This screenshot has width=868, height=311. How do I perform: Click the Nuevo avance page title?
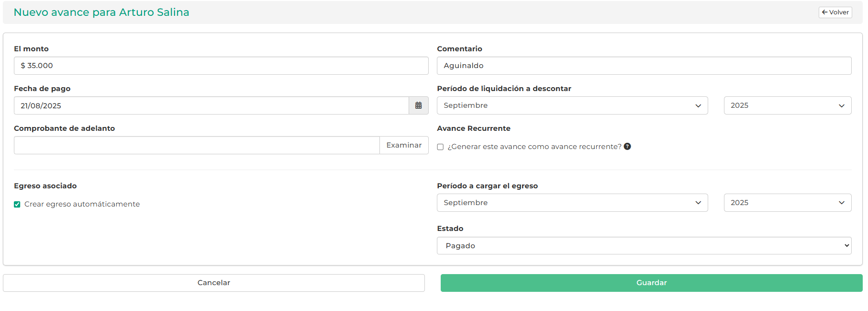(101, 12)
